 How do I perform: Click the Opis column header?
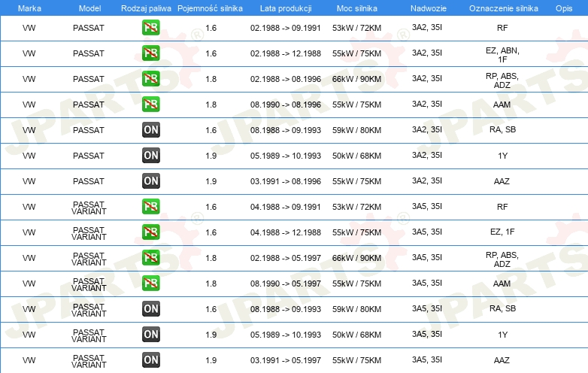[x=564, y=8]
